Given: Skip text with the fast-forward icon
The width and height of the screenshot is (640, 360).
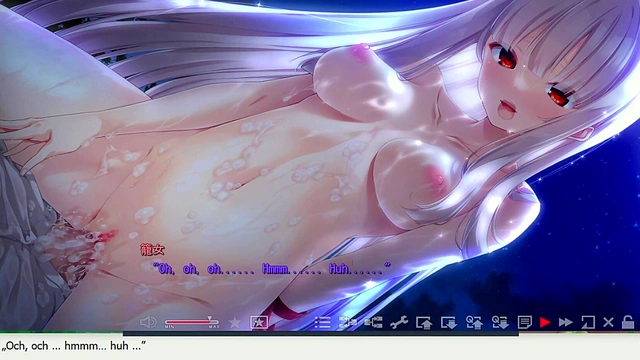Looking at the screenshot, I should [x=566, y=322].
